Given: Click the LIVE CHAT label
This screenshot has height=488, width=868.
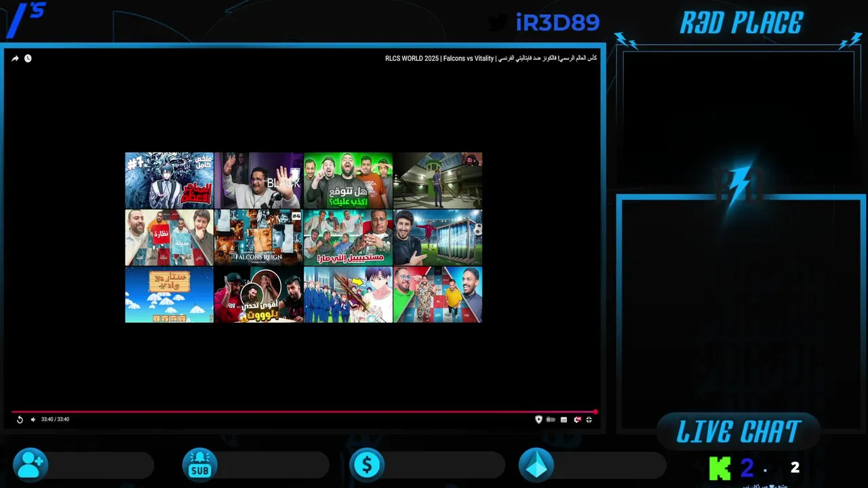Looking at the screenshot, I should (x=738, y=432).
